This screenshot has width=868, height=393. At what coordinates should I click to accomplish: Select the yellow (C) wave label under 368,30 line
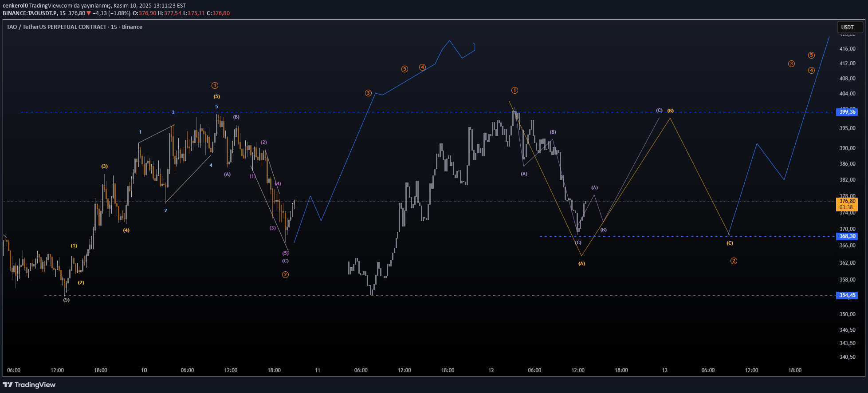(730, 243)
